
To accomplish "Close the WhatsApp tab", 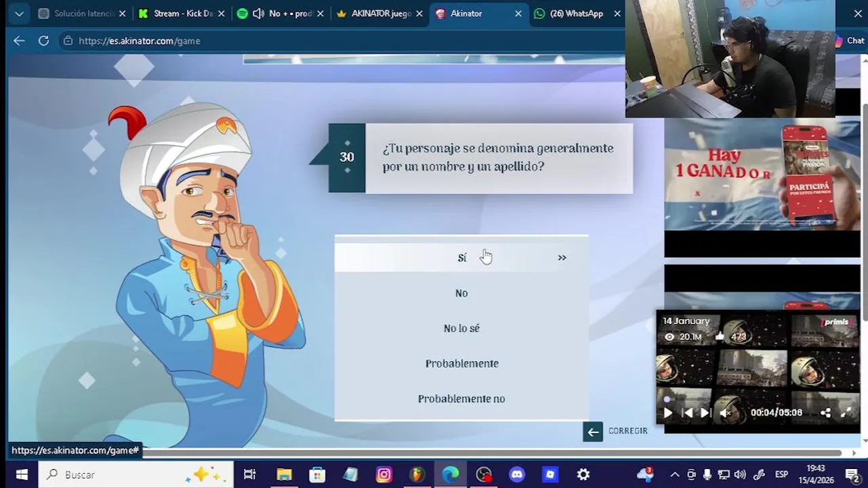I will [617, 14].
